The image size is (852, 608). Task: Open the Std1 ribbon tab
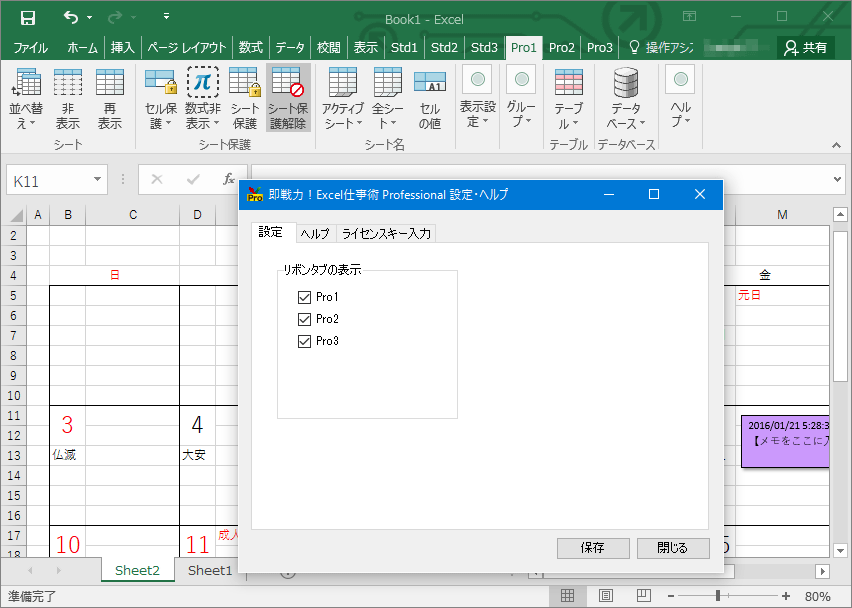404,47
